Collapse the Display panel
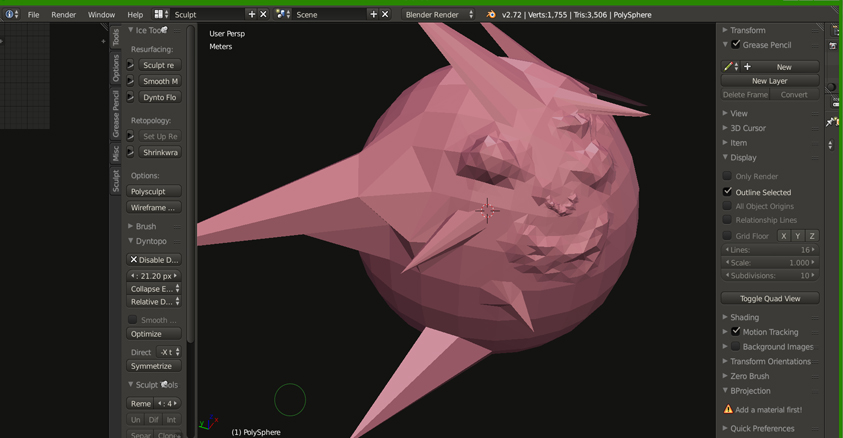 (725, 157)
